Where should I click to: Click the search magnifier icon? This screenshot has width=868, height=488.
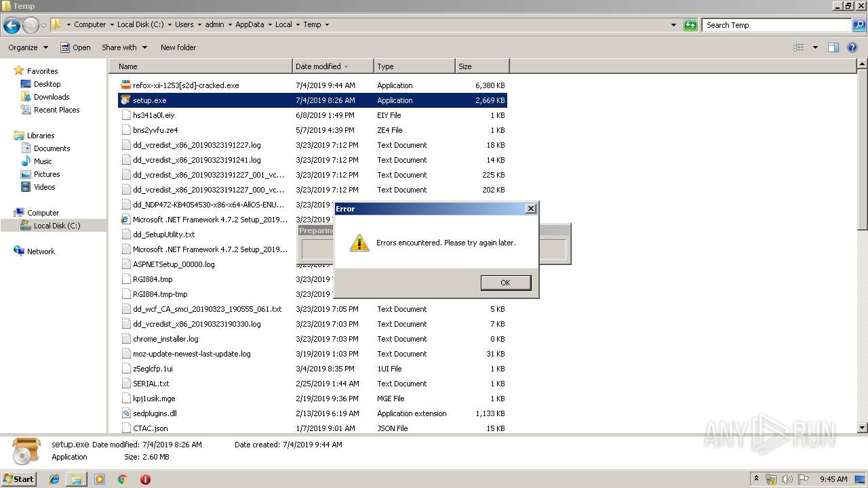859,25
